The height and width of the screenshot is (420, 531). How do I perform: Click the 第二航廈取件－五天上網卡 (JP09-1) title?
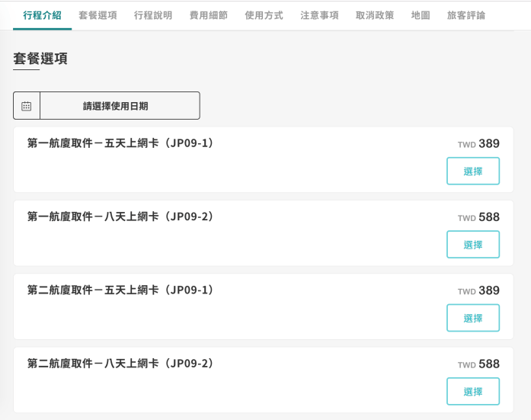coord(120,290)
